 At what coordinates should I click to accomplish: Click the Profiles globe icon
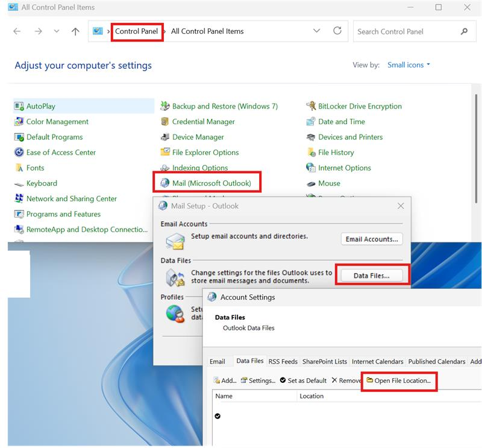(x=175, y=314)
